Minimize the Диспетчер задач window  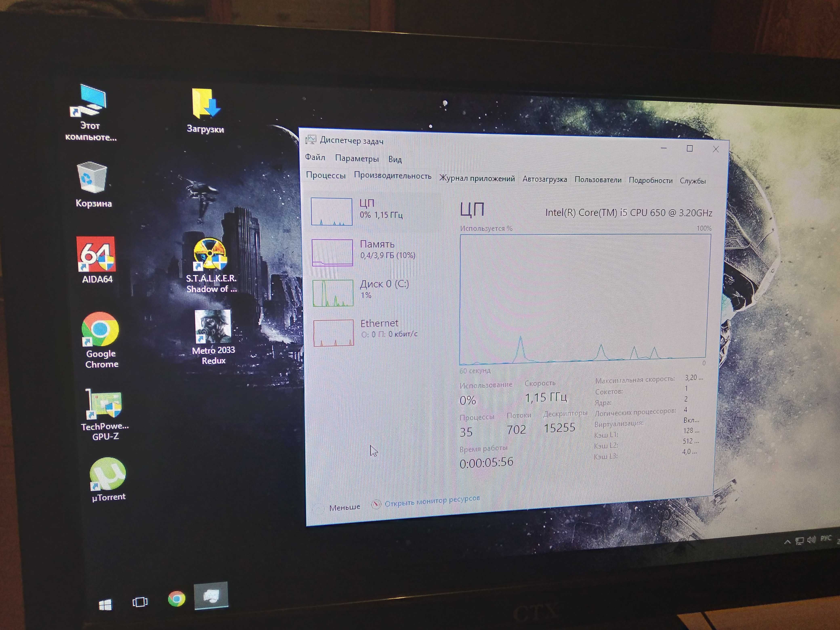[x=664, y=148]
